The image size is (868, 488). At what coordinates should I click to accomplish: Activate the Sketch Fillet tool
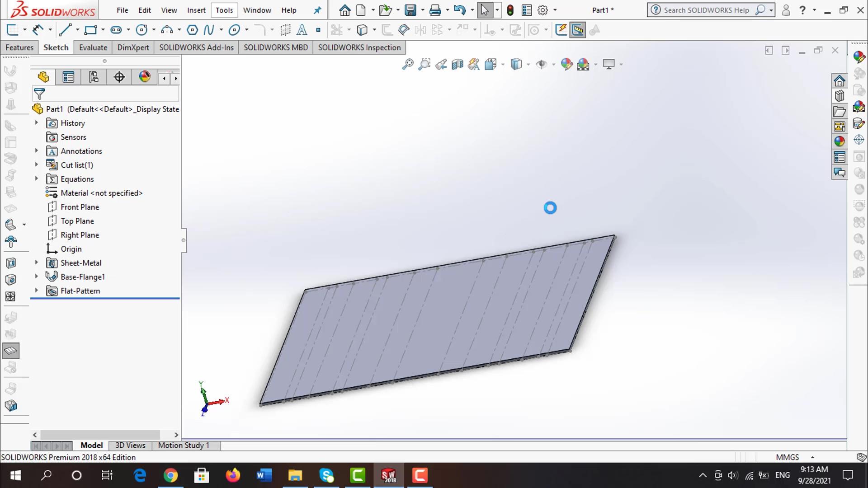tap(262, 30)
